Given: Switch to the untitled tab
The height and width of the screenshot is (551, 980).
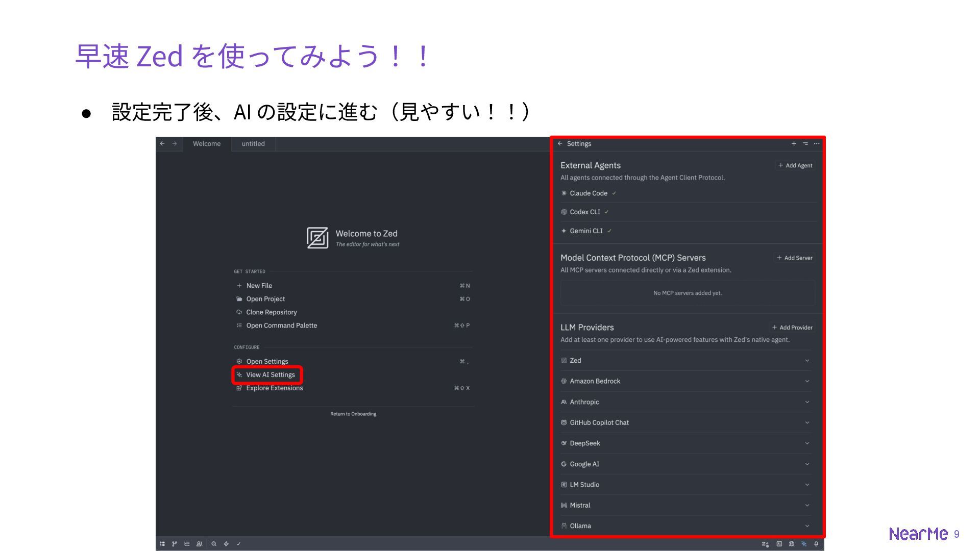Looking at the screenshot, I should coord(253,144).
